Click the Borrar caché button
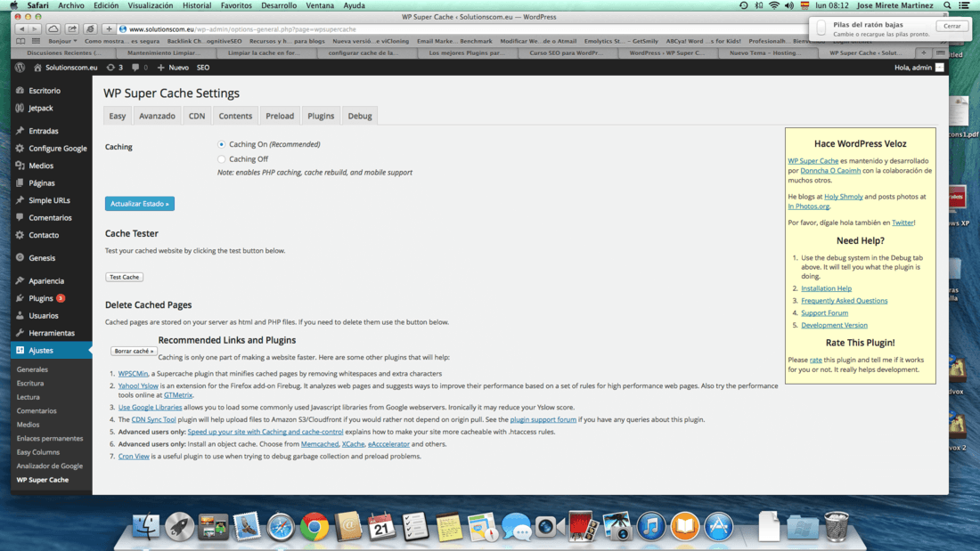The width and height of the screenshot is (980, 551). pyautogui.click(x=134, y=351)
